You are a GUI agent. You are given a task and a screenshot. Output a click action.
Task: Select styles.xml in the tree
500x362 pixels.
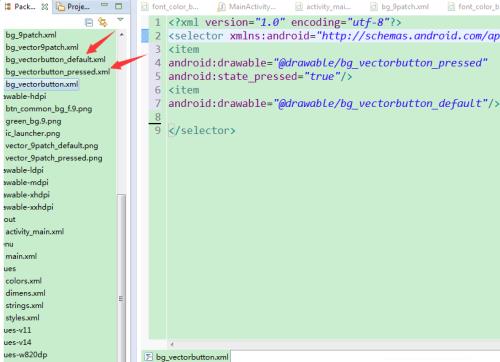point(22,318)
